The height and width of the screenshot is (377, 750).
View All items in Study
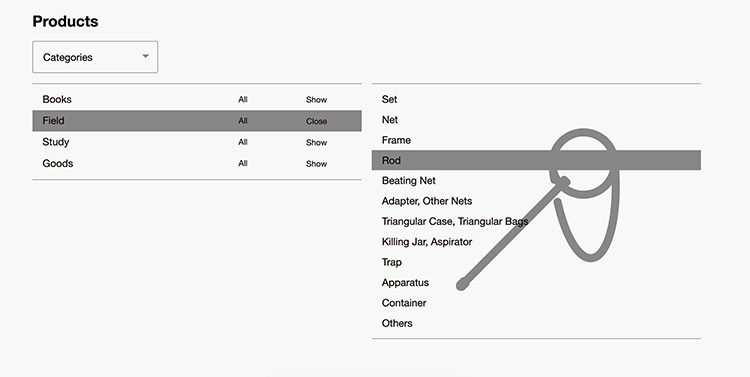tap(243, 142)
